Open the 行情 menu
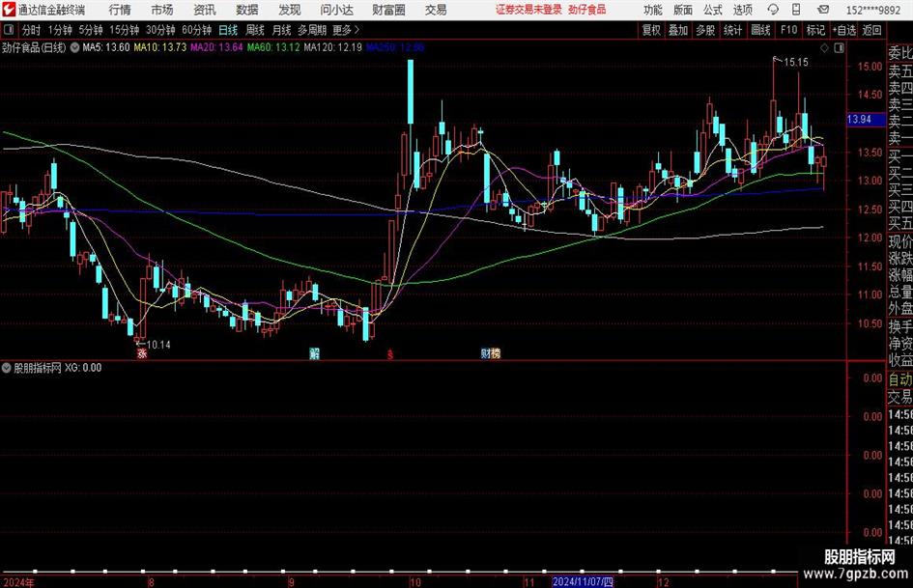The image size is (913, 588). click(120, 10)
